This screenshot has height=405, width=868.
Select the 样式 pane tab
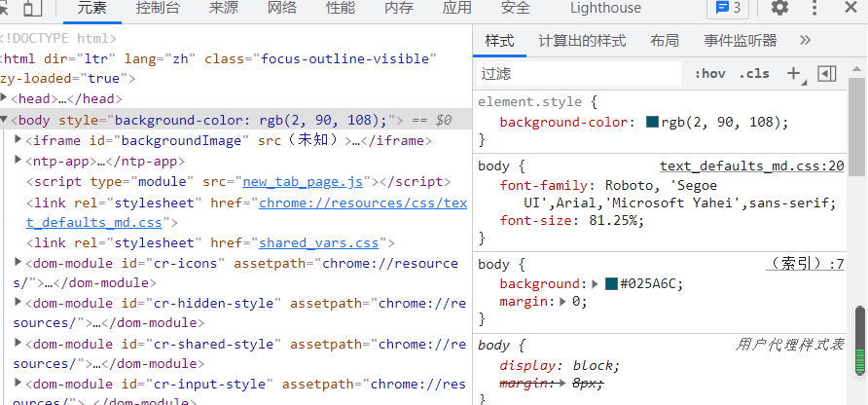[x=499, y=41]
